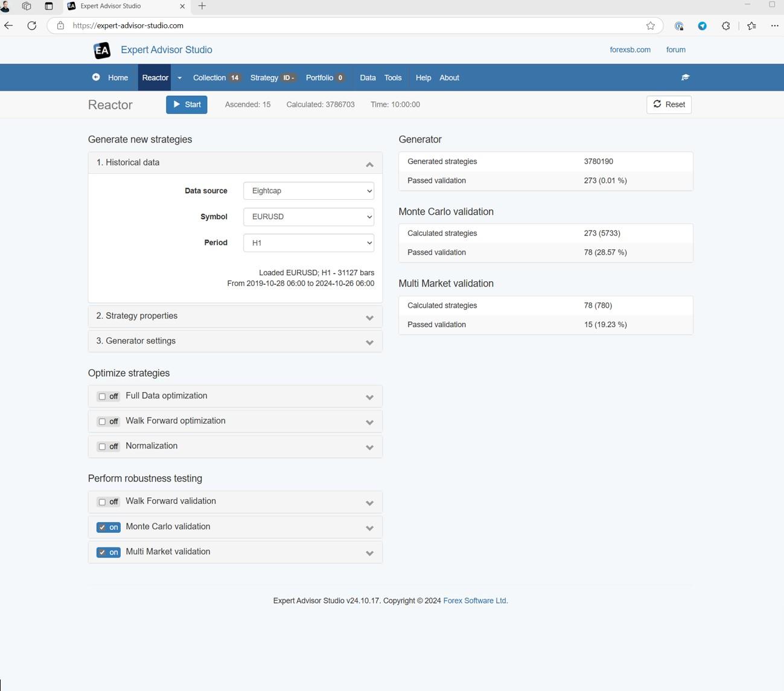
Task: Open the Strategy menu item
Action: [273, 78]
